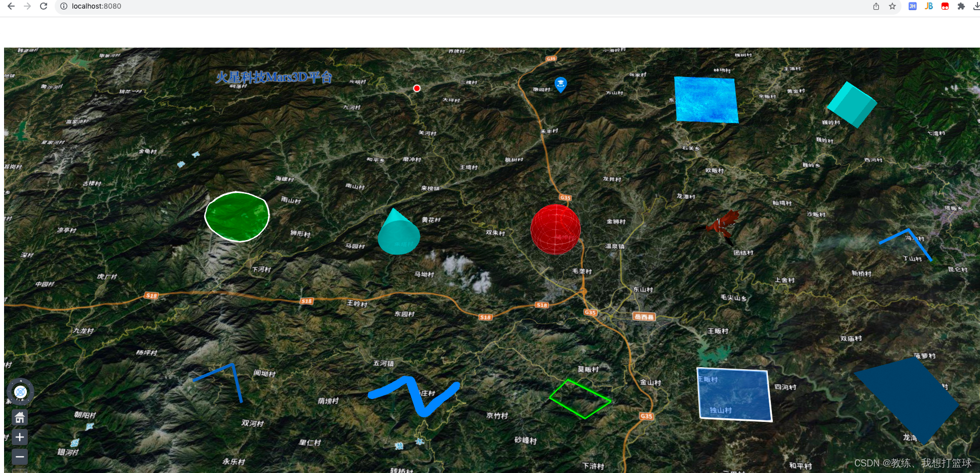980x473 pixels.
Task: Select the thick blue corridor line
Action: (x=414, y=396)
